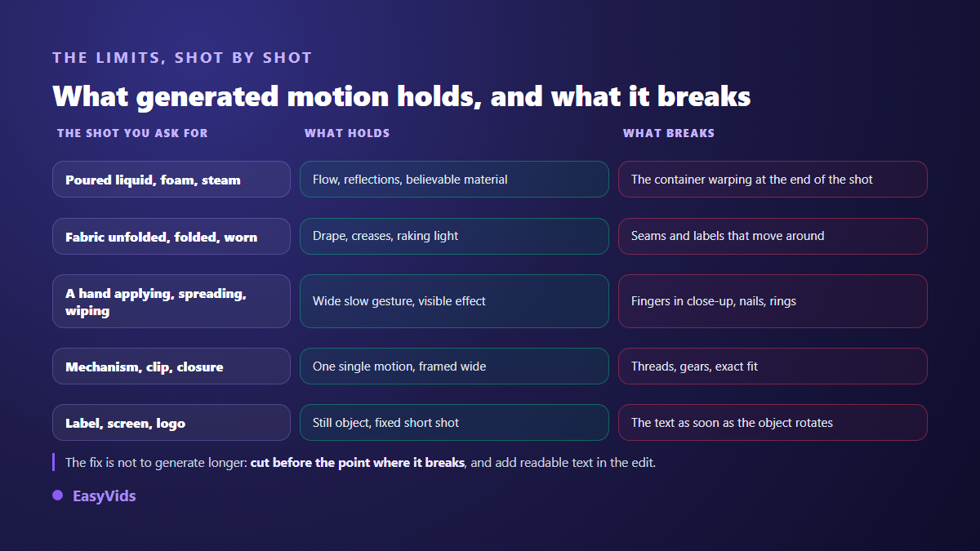Select 'One single motion, framed wide' box

[x=454, y=367]
